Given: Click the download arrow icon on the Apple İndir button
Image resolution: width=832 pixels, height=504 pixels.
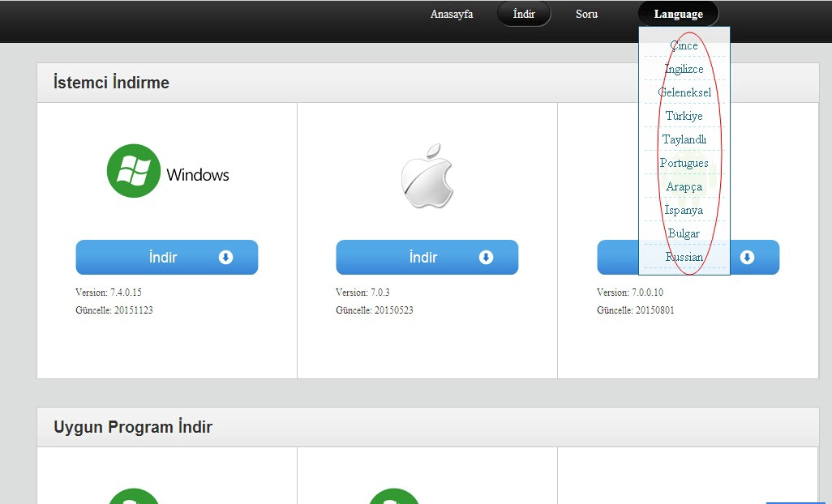Looking at the screenshot, I should click(x=486, y=258).
